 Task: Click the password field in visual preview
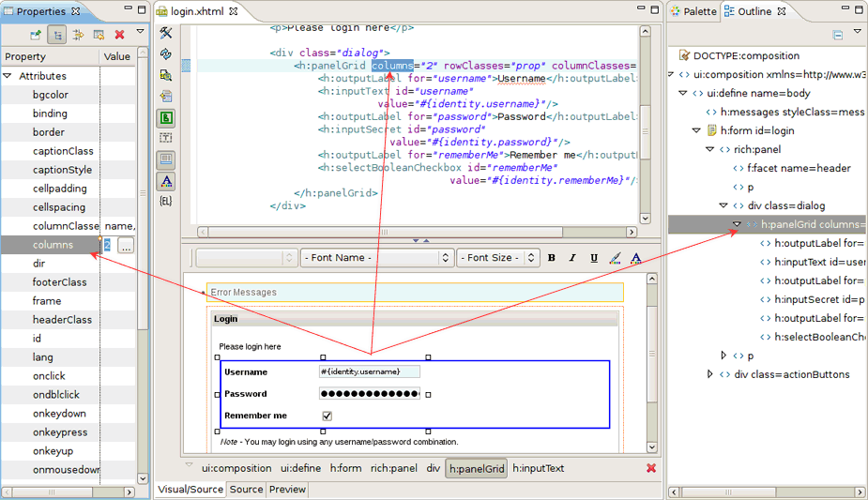point(369,394)
